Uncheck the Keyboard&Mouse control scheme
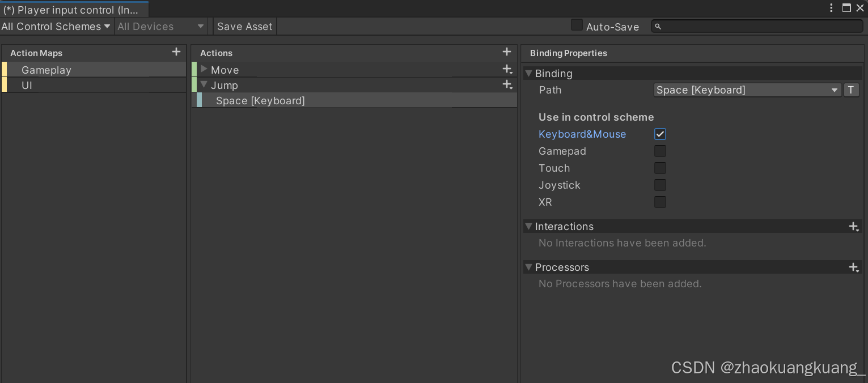This screenshot has height=383, width=868. point(660,134)
